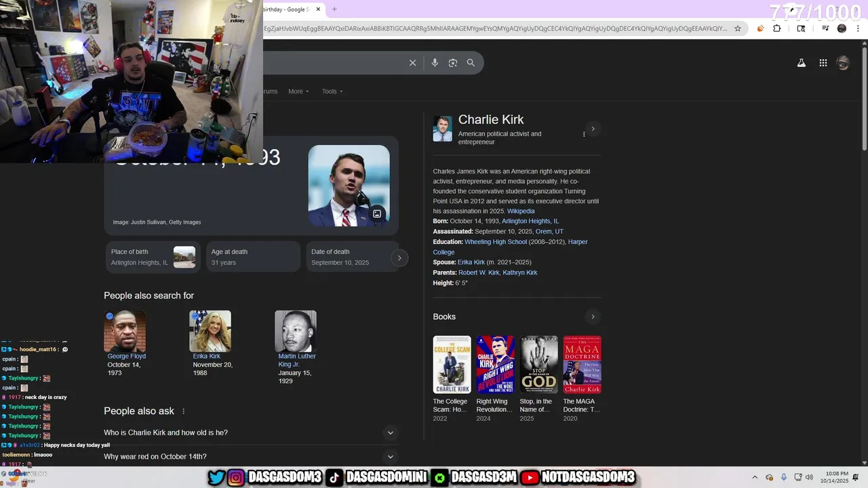Open the Extensions puzzle-piece menu

(777, 28)
